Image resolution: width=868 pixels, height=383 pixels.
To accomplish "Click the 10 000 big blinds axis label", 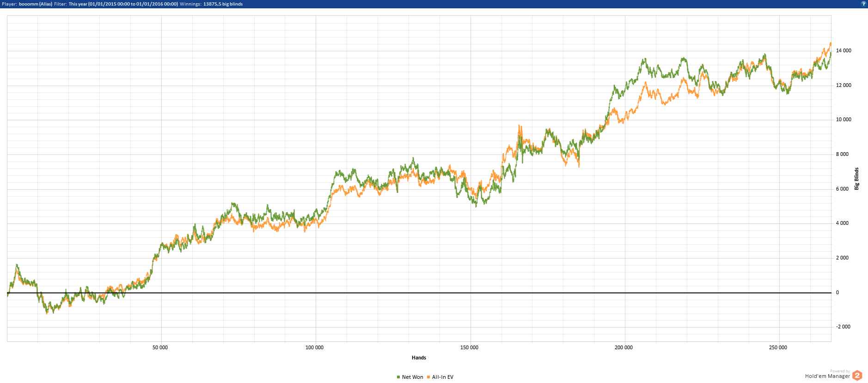I will point(844,120).
